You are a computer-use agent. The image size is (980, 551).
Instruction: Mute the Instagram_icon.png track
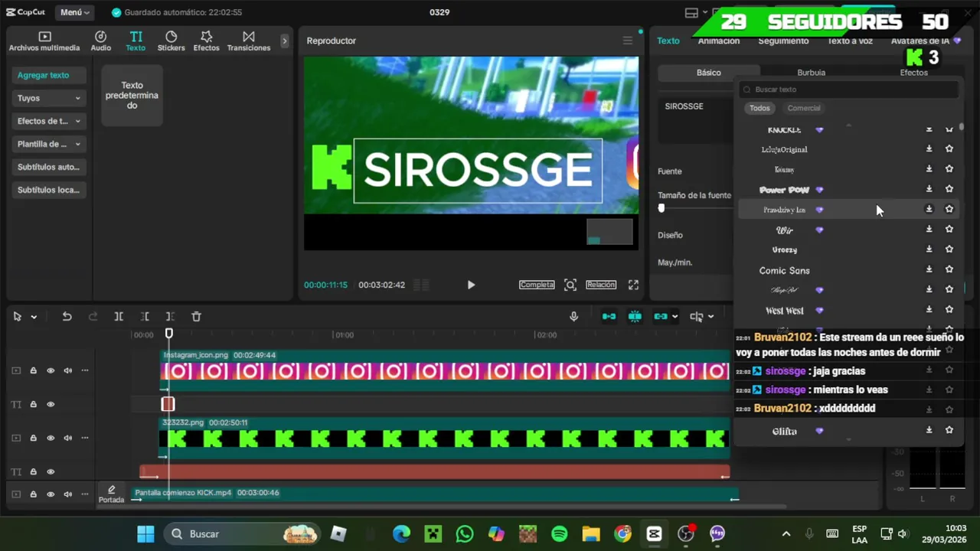67,370
